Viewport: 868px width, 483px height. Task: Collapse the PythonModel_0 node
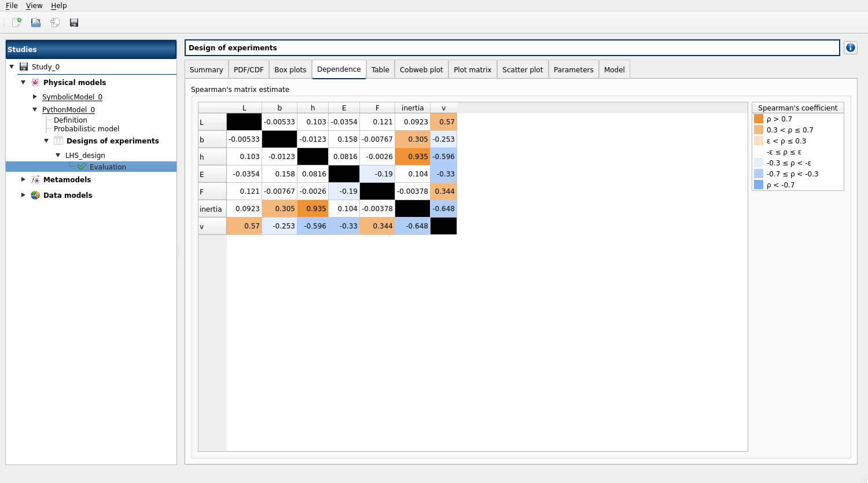pos(35,109)
